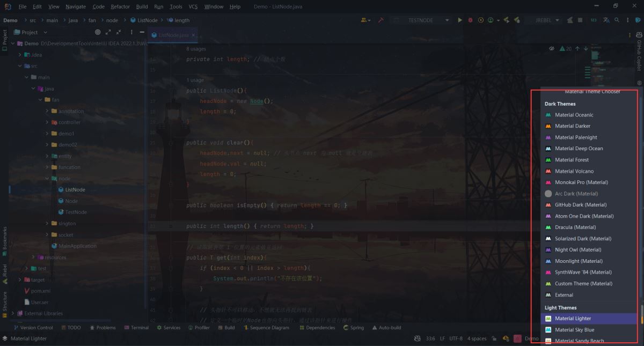Expand the entity package
The height and width of the screenshot is (346, 644).
click(47, 156)
